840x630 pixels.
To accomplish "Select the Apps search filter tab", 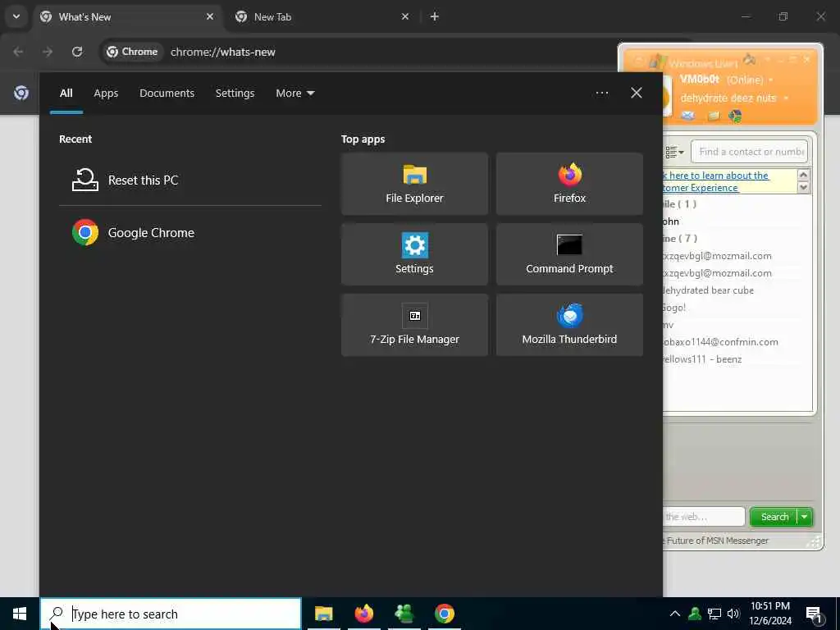I will pyautogui.click(x=106, y=94).
